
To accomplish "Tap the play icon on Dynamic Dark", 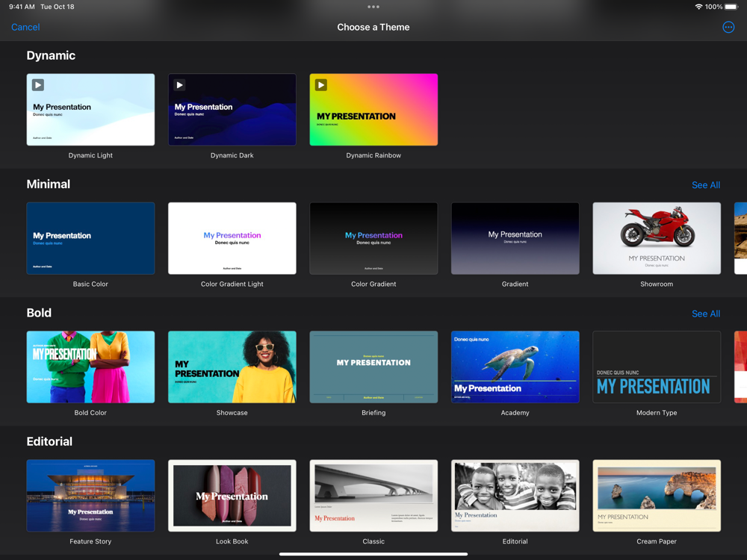I will [x=179, y=85].
